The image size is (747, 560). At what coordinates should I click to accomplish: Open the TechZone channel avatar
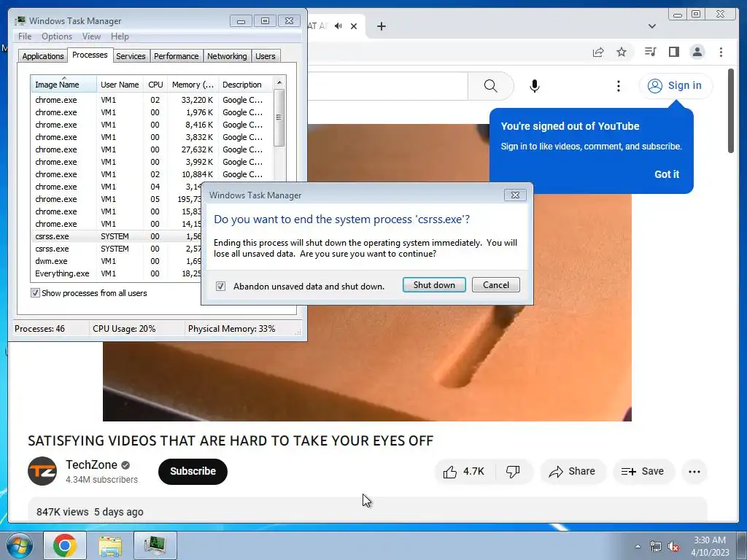pyautogui.click(x=42, y=471)
